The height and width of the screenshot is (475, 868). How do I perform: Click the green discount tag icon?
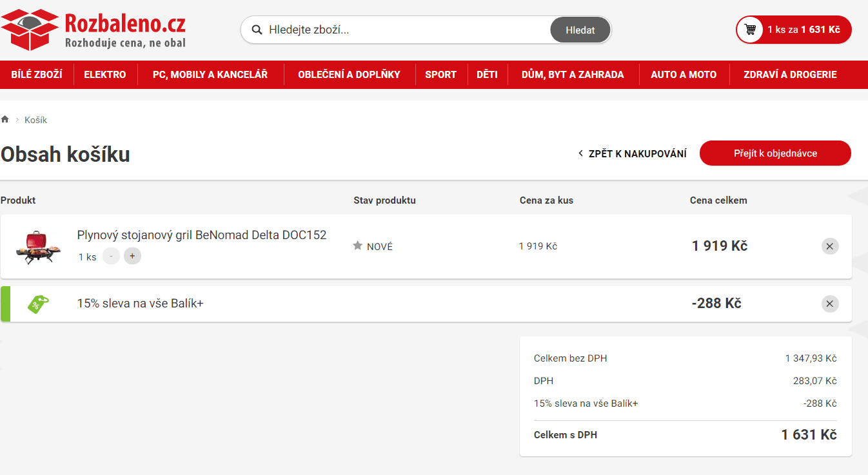[38, 304]
